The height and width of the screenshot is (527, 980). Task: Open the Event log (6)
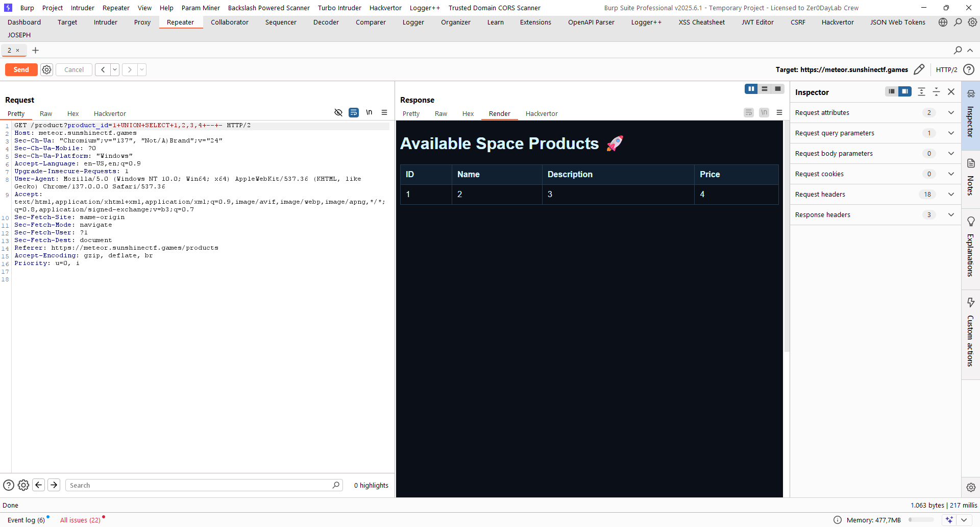[x=27, y=520]
